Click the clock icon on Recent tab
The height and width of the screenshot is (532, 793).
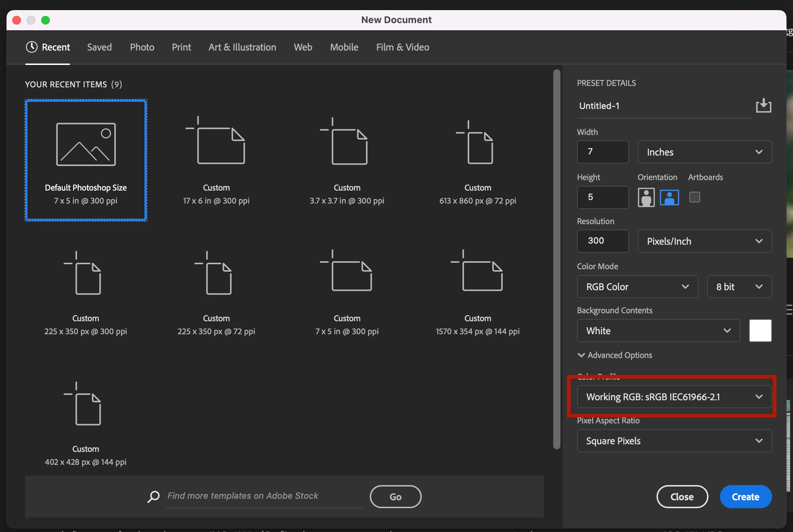pyautogui.click(x=32, y=47)
